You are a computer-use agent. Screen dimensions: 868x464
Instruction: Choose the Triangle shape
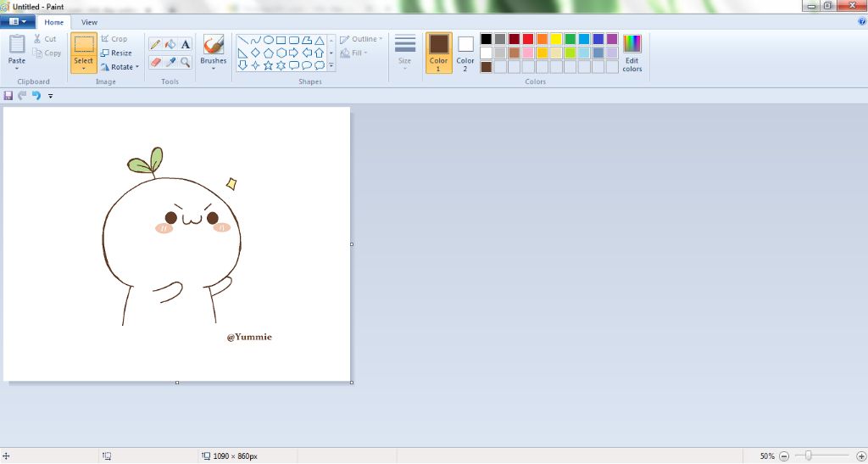pyautogui.click(x=320, y=41)
